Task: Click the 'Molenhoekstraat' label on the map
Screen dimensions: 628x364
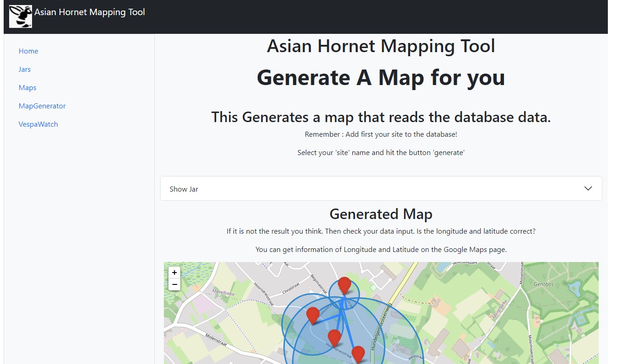Action: point(530,349)
